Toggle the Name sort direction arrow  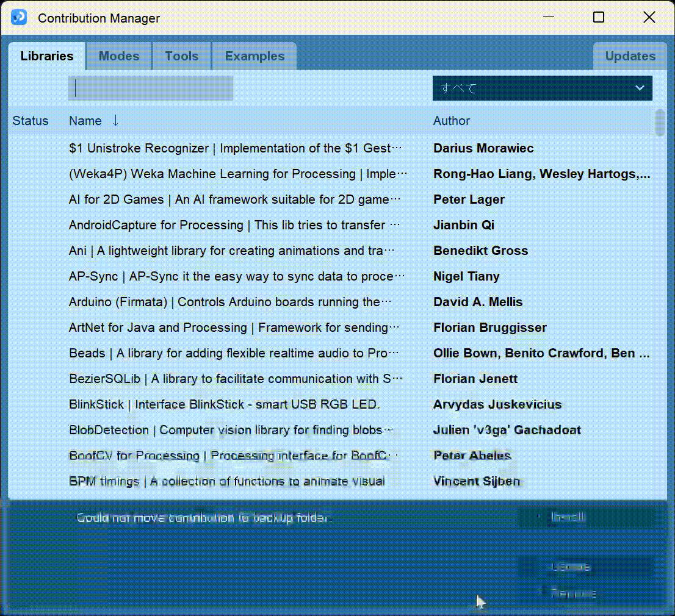click(115, 120)
